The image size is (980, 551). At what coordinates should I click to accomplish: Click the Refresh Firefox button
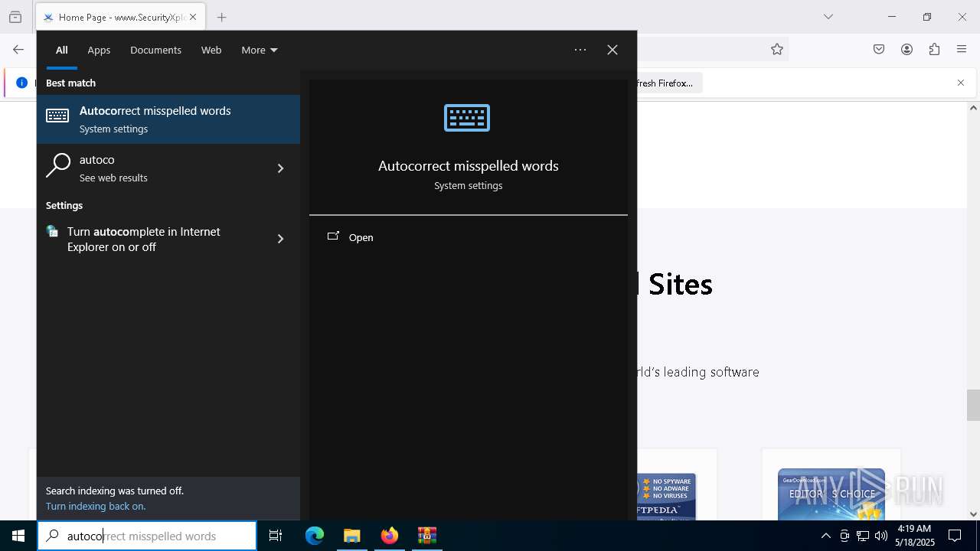668,83
